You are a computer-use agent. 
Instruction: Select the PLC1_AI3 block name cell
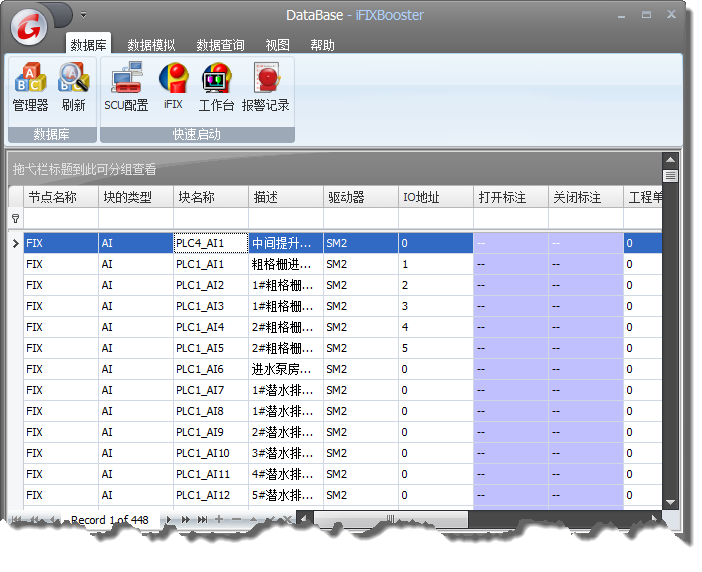(x=211, y=306)
